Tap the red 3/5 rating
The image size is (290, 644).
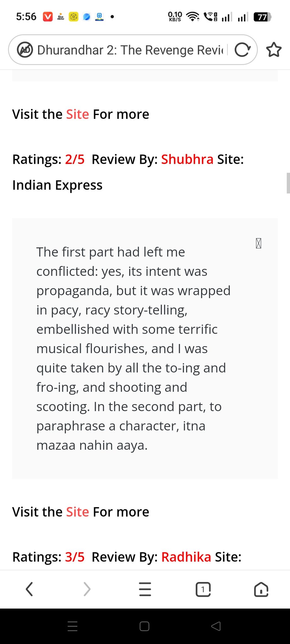click(75, 557)
